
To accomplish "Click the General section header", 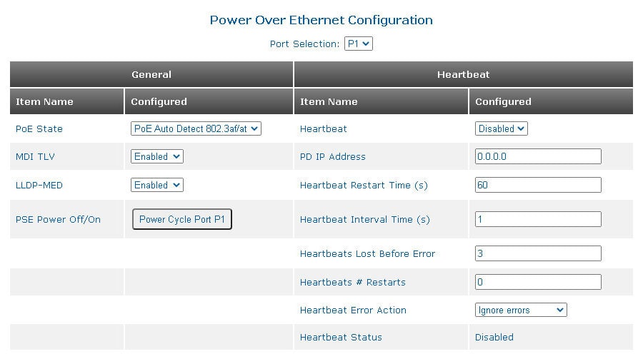I will pyautogui.click(x=151, y=74).
